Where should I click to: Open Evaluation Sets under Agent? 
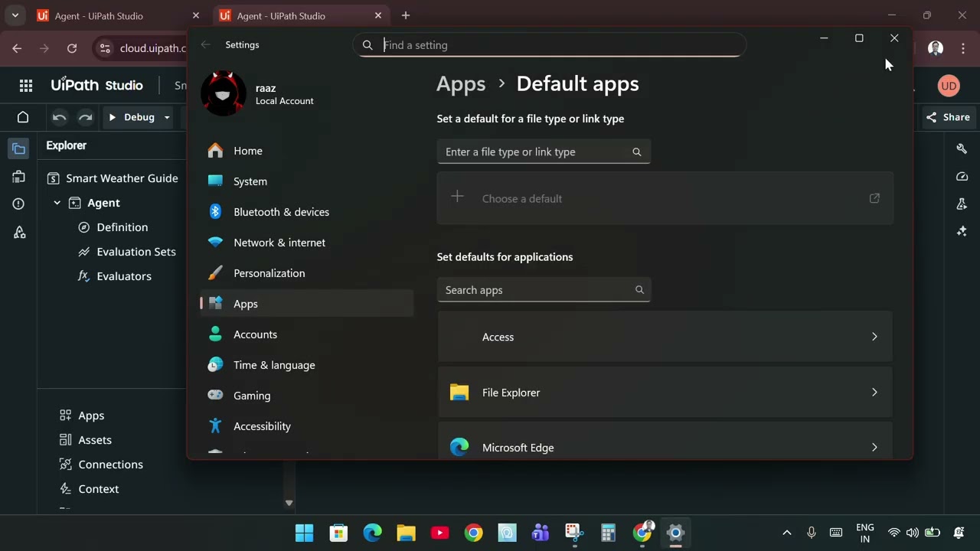126,252
